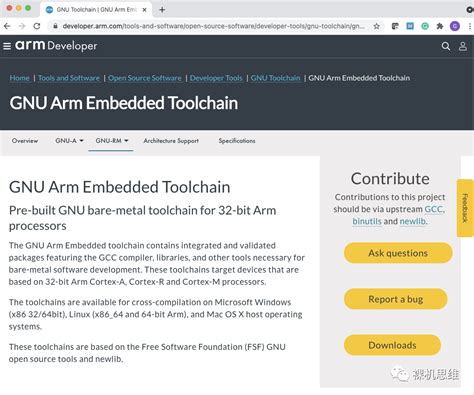Expand the GNU-A dropdown
The width and height of the screenshot is (474, 395).
69,141
